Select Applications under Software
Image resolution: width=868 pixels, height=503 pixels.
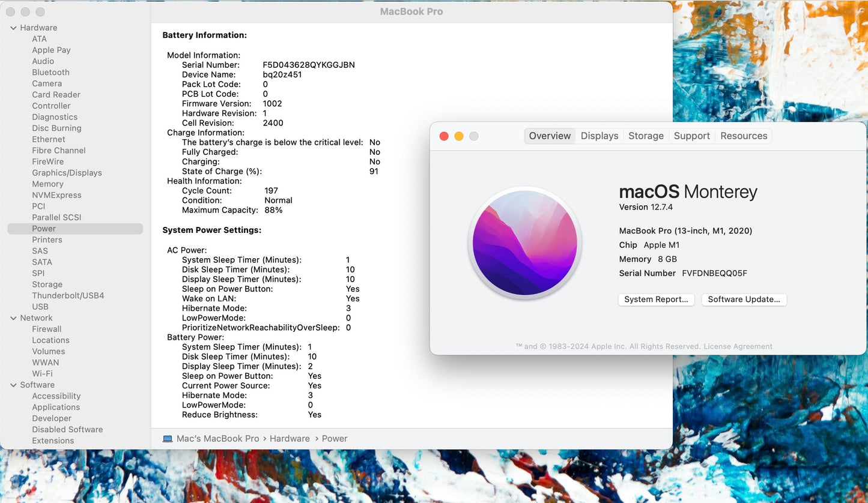[x=56, y=408]
